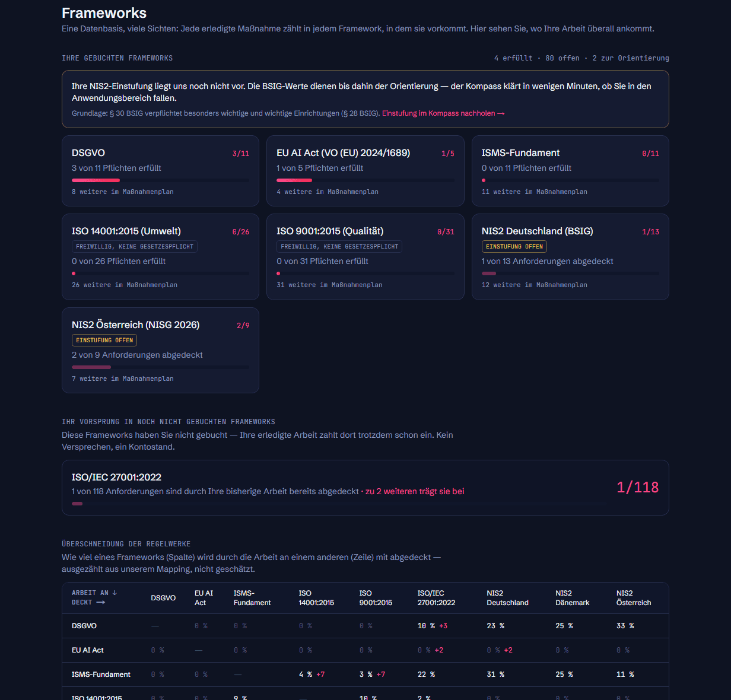This screenshot has height=700, width=731.
Task: Click '26 weitere im Maßnahmenplan' text
Action: coord(125,285)
